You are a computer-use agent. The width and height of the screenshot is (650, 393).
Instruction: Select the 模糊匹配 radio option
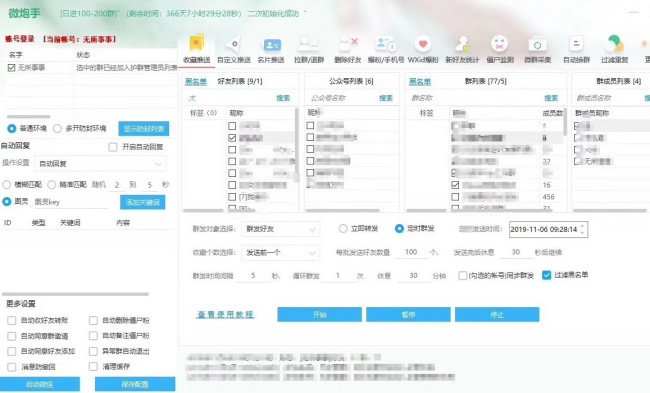point(7,184)
